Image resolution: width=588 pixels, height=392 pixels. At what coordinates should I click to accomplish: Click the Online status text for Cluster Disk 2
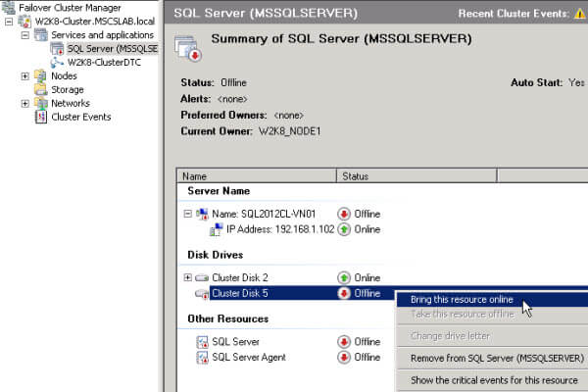[x=367, y=277]
